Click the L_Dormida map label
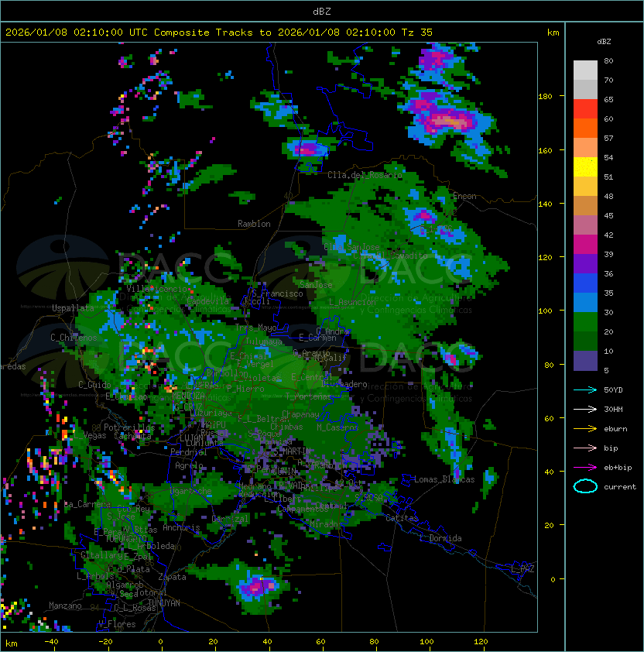The width and height of the screenshot is (644, 652). (x=440, y=538)
